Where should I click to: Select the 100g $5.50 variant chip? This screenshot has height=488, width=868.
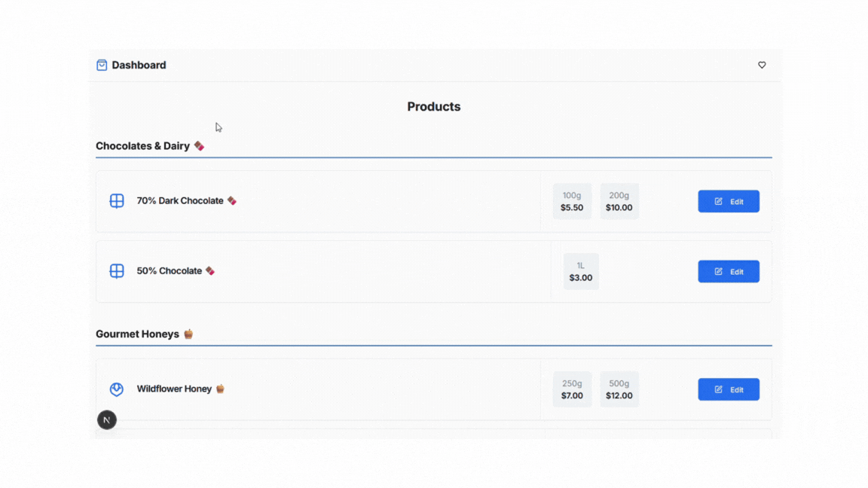tap(572, 201)
